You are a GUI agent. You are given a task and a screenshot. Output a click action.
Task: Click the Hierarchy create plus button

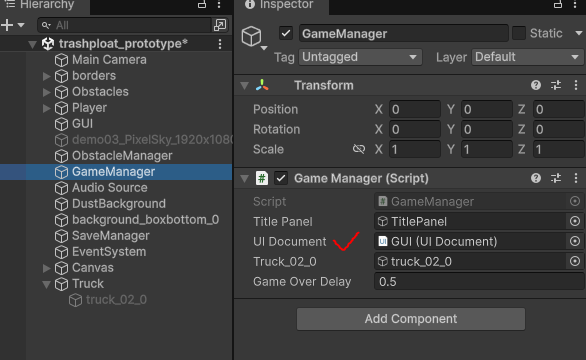(x=7, y=25)
